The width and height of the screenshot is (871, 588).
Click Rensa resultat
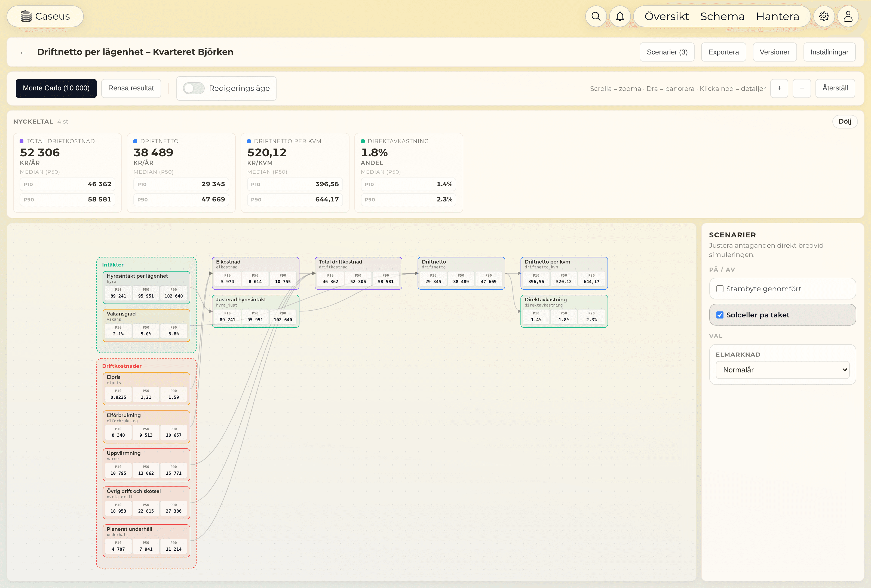coord(131,88)
